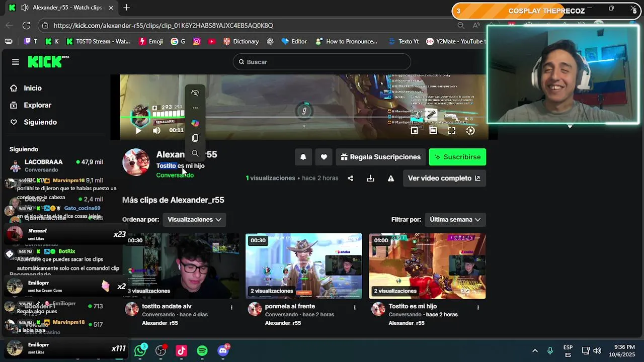Screen dimensions: 644x362
Task: Open the Dictionary bookmark
Action: tap(241, 41)
